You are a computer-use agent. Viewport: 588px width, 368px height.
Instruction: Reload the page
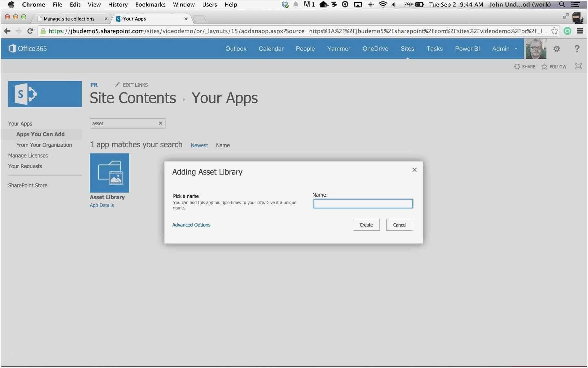pyautogui.click(x=30, y=31)
